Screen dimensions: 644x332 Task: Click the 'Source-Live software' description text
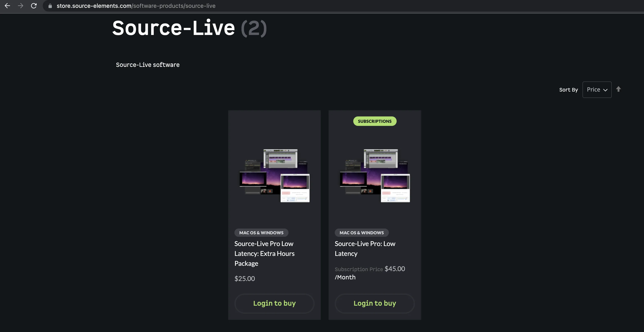[x=148, y=65]
